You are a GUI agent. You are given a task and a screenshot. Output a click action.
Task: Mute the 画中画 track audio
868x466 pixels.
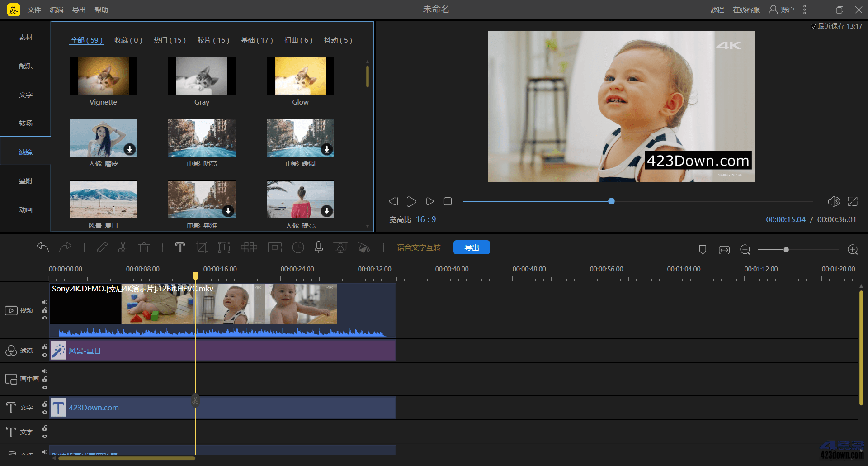(x=45, y=371)
